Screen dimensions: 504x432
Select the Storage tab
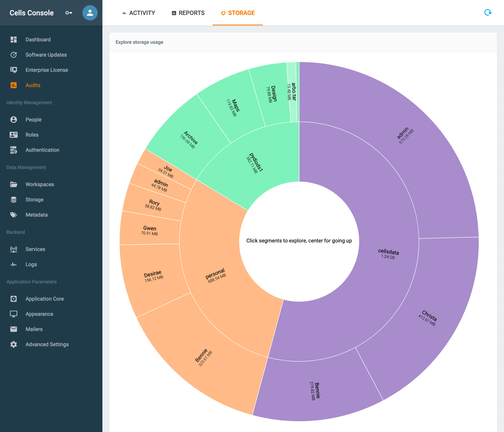point(238,13)
